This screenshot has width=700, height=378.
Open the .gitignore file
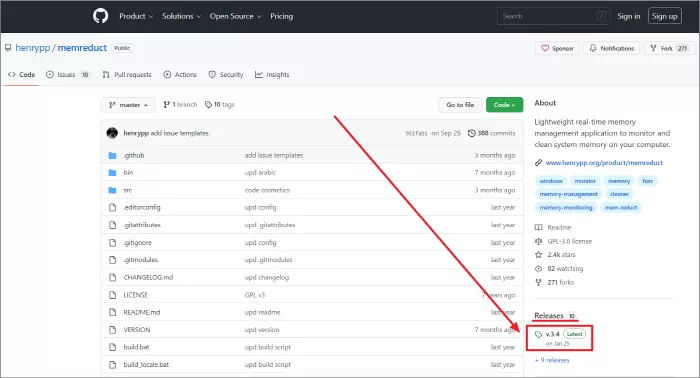(138, 242)
